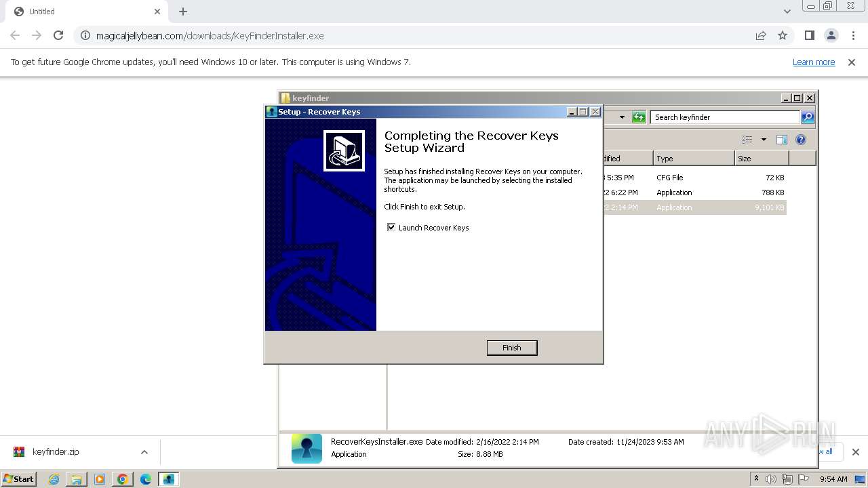The height and width of the screenshot is (488, 868).
Task: Expand the tab search chevron
Action: [x=787, y=12]
